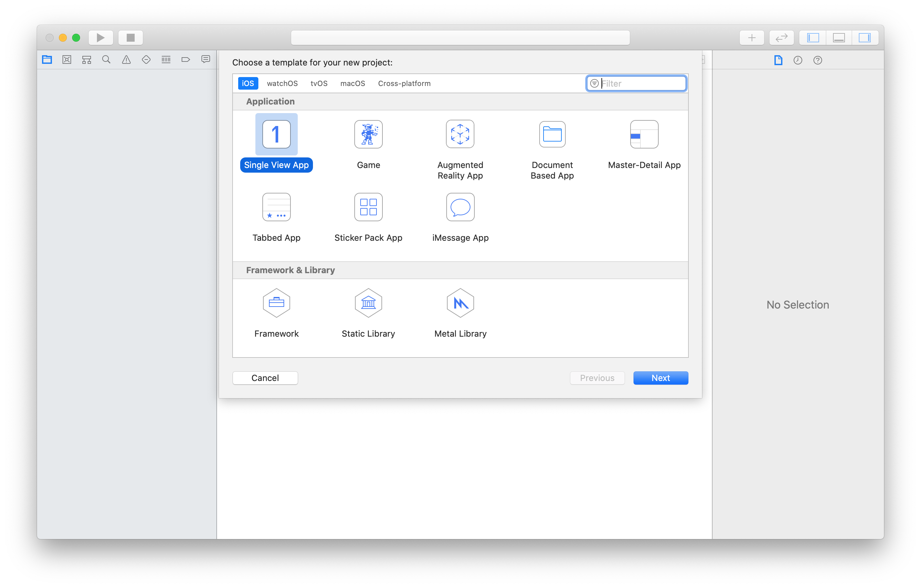Click the Next button
The image size is (921, 588).
(661, 378)
